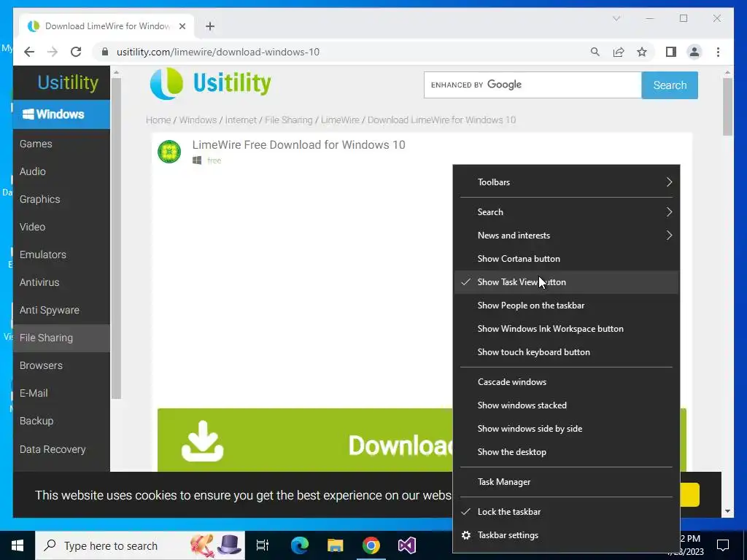The width and height of the screenshot is (747, 560).
Task: Click the blue Search button
Action: click(x=670, y=85)
